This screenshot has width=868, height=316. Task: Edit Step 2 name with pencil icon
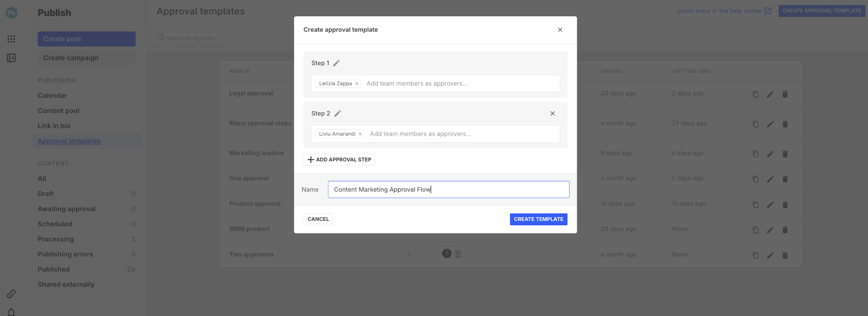point(337,113)
